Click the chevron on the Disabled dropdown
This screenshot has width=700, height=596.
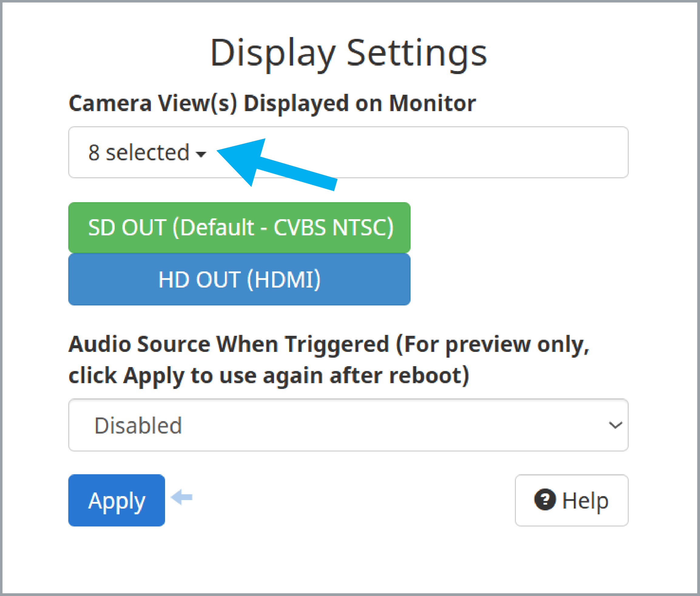(615, 425)
